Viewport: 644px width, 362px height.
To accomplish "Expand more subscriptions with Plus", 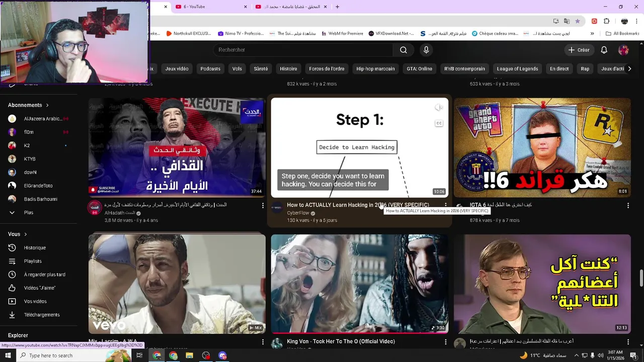I will click(x=29, y=213).
